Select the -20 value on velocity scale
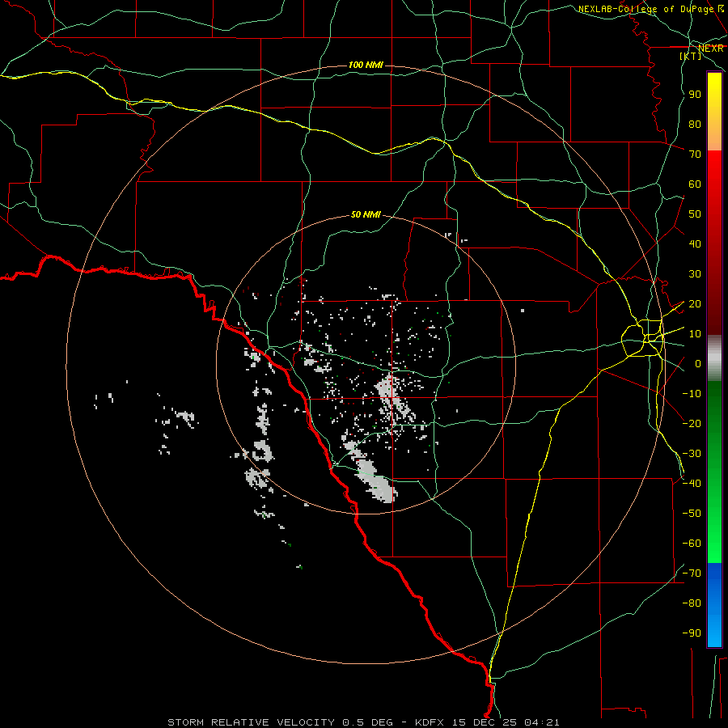 (x=692, y=423)
